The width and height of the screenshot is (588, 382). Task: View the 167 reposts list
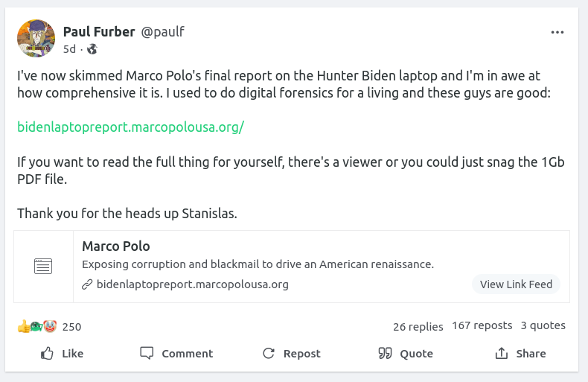tap(482, 325)
